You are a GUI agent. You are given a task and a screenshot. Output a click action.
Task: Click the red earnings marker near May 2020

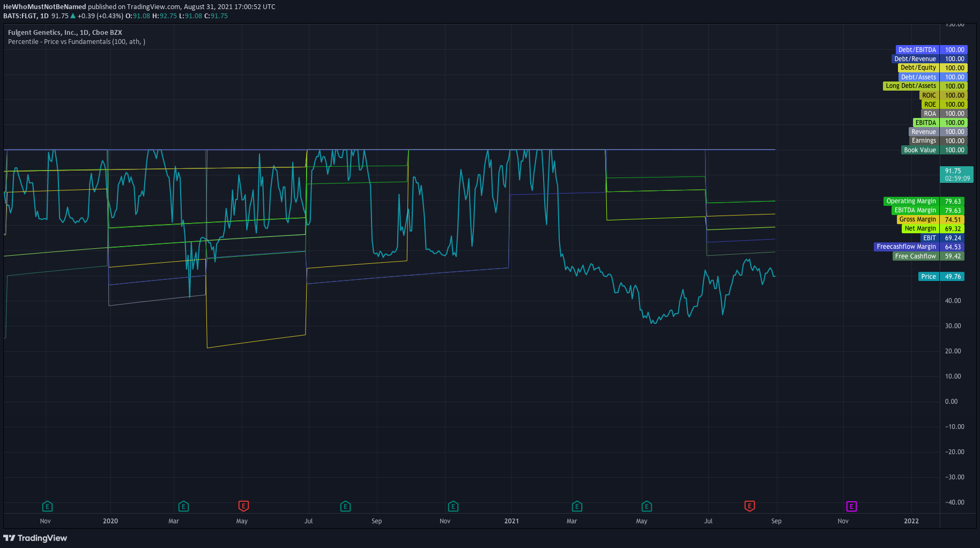coord(243,506)
